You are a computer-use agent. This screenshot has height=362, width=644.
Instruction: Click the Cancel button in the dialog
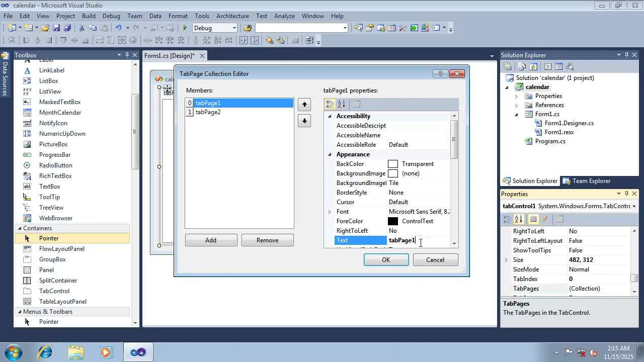435,260
